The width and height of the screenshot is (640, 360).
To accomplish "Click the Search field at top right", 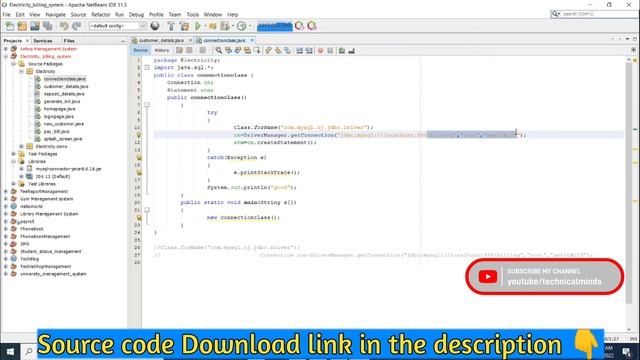I will click(x=596, y=14).
